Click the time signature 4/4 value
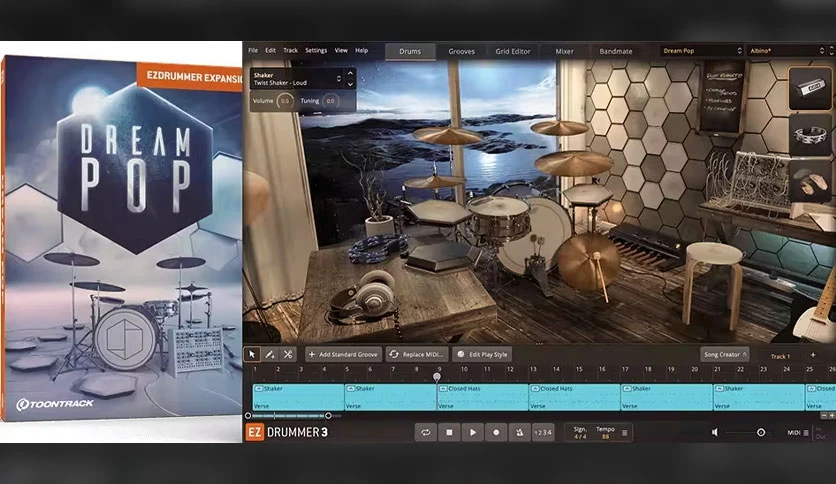836x484 pixels. pyautogui.click(x=580, y=437)
